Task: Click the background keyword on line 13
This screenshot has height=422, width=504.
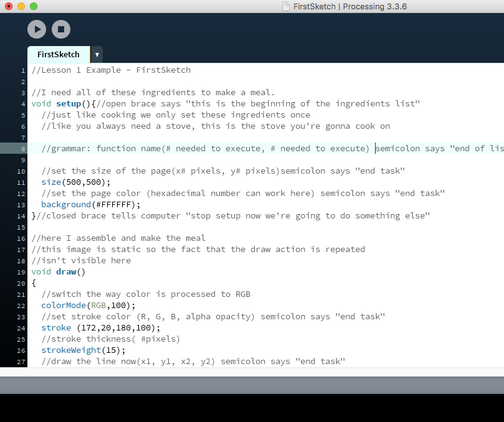Action: tap(65, 204)
